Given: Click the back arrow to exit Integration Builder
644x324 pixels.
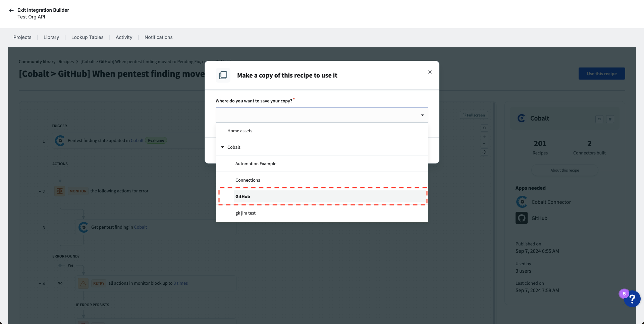Looking at the screenshot, I should click(x=11, y=10).
